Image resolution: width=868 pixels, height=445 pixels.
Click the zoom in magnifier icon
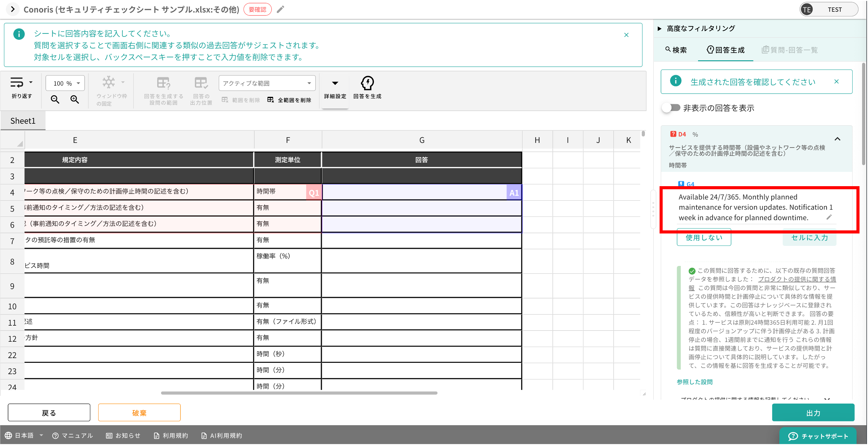74,99
